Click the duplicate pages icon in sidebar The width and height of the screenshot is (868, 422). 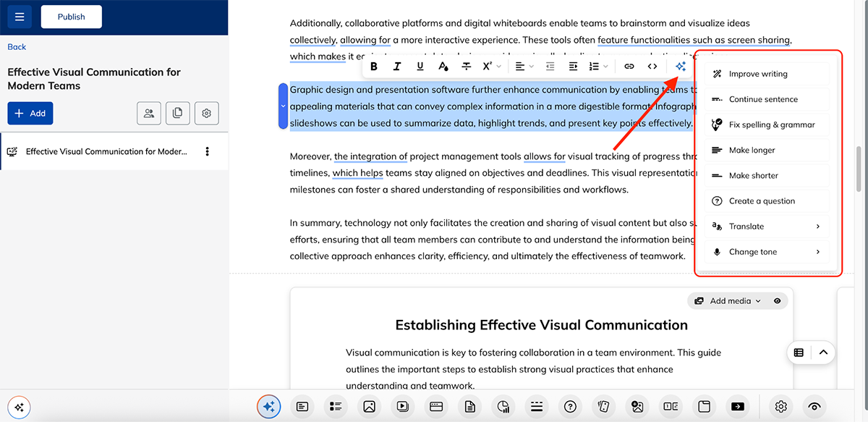pos(177,113)
